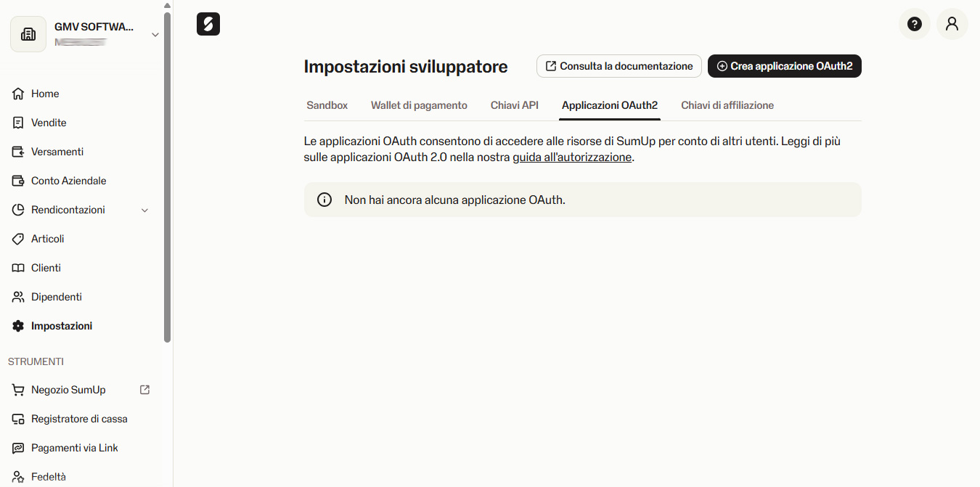Click the STRUMENTI section label
The height and width of the screenshot is (487, 980).
point(36,361)
